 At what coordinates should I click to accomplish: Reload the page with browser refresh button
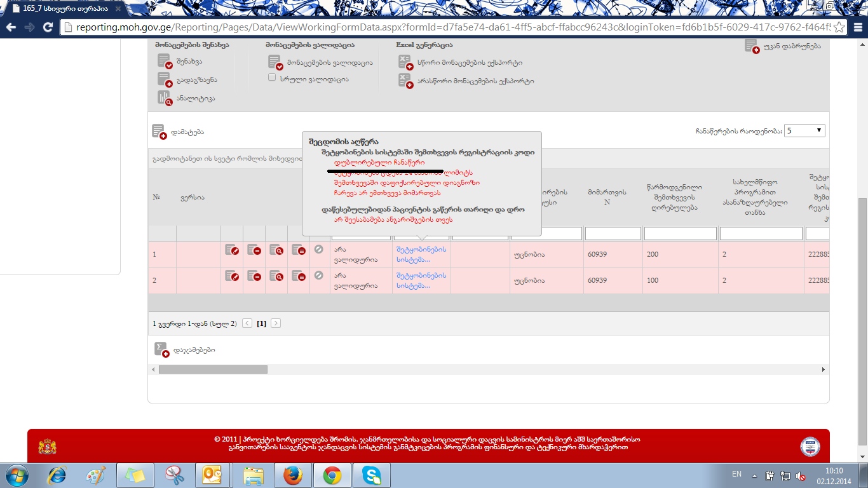(x=48, y=27)
